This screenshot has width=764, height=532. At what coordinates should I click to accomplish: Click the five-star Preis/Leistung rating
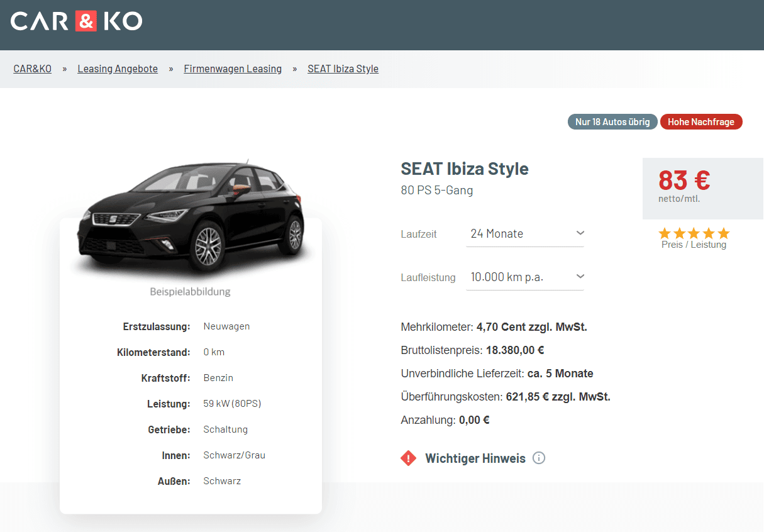click(x=694, y=233)
